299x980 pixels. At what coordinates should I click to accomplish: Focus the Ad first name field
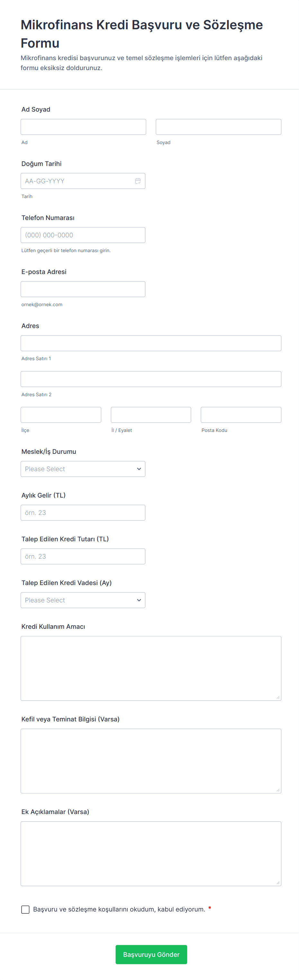click(83, 127)
